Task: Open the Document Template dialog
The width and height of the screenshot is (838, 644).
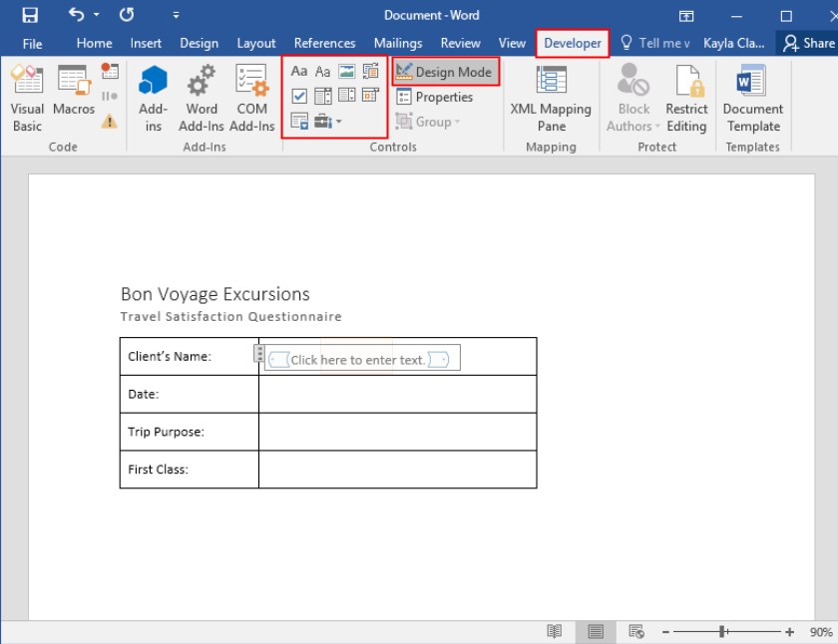Action: point(753,97)
